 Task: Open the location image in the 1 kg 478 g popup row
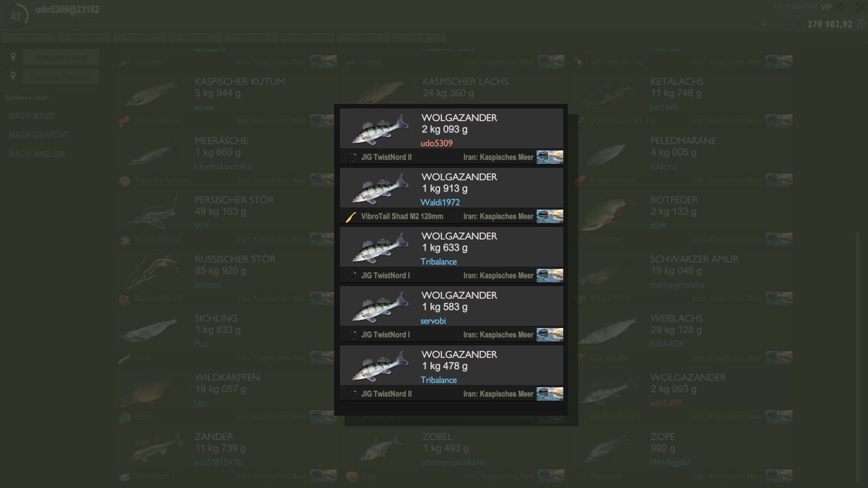pos(550,394)
